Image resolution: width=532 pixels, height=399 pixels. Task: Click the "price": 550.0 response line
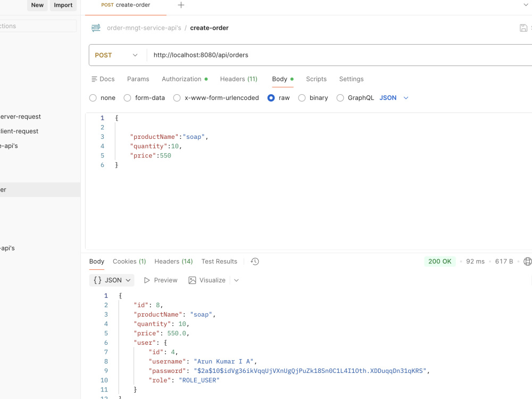162,334
